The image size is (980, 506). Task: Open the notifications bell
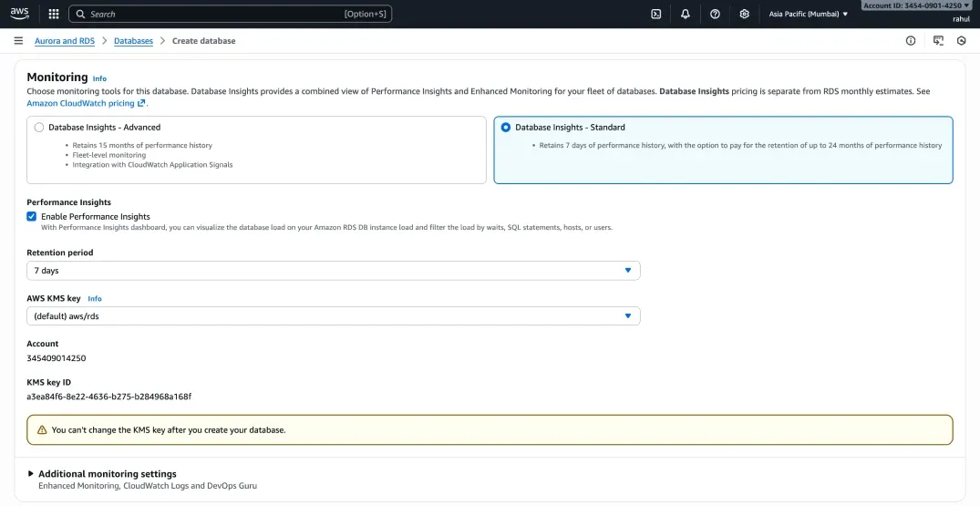[686, 14]
